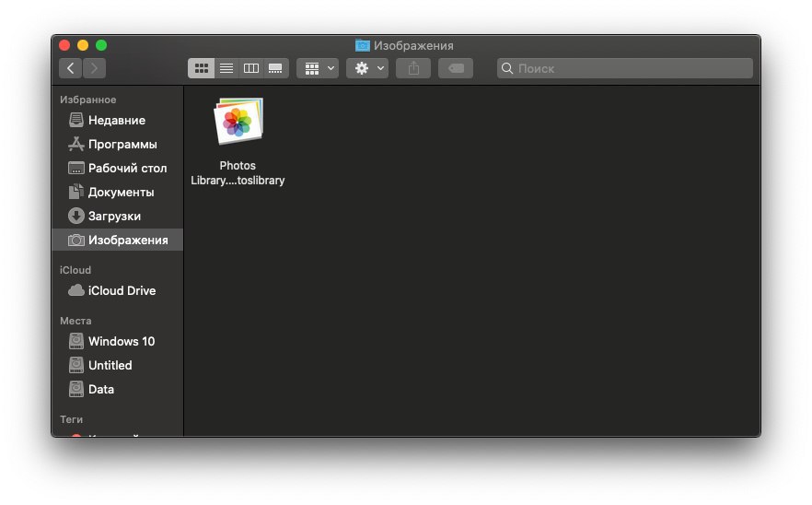Select Изображения in the sidebar

(118, 240)
